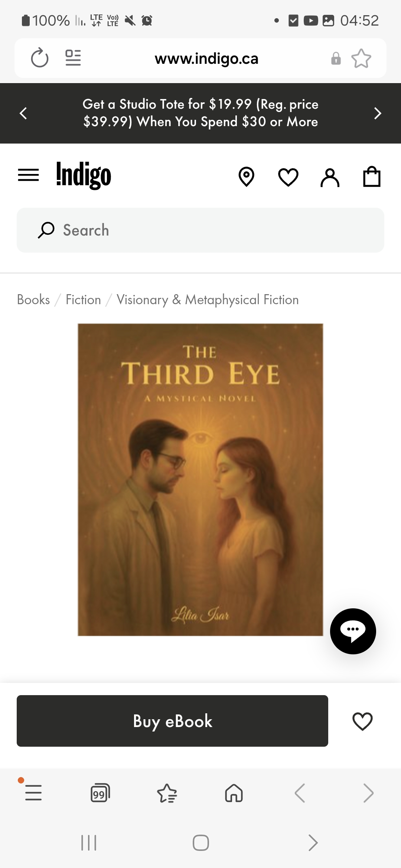Go to Indigo home via logo

click(x=84, y=175)
